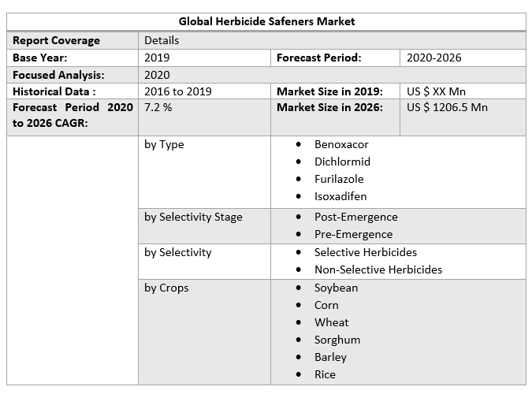Viewport: 532px width, 394px height.
Task: Click the Focused Analysis: label
Action: click(x=58, y=75)
